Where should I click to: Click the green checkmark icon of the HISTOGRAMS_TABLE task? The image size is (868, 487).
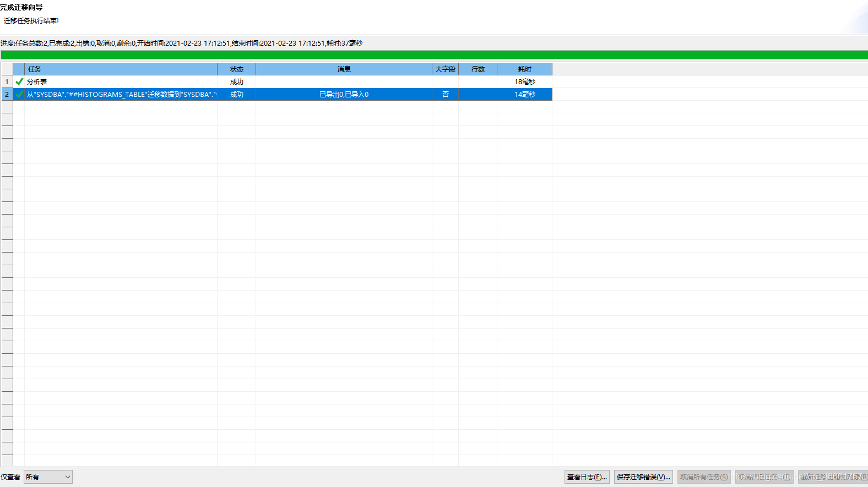tap(19, 94)
